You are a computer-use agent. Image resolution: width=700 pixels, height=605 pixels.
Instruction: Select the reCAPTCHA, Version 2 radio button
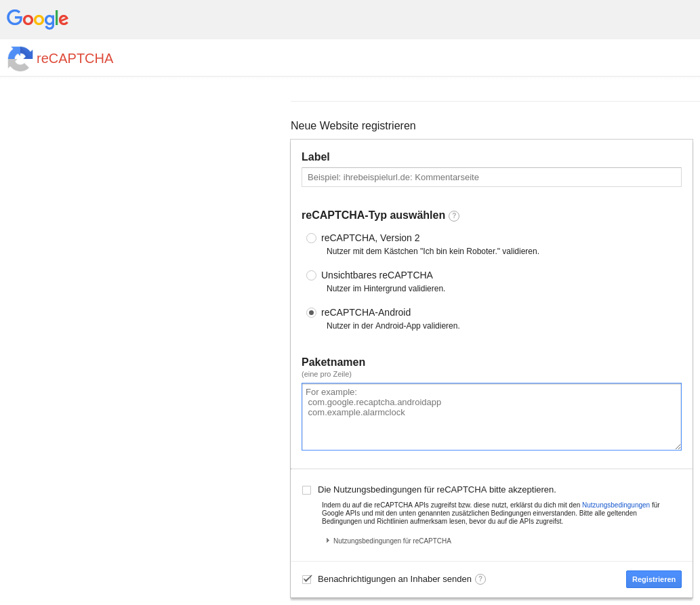(311, 238)
